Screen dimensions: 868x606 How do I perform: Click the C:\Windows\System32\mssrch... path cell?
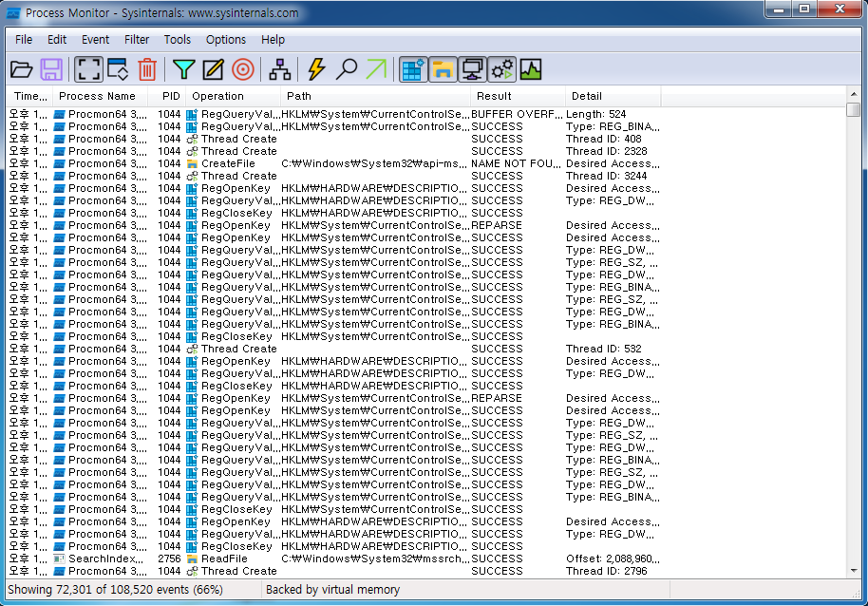(x=375, y=559)
